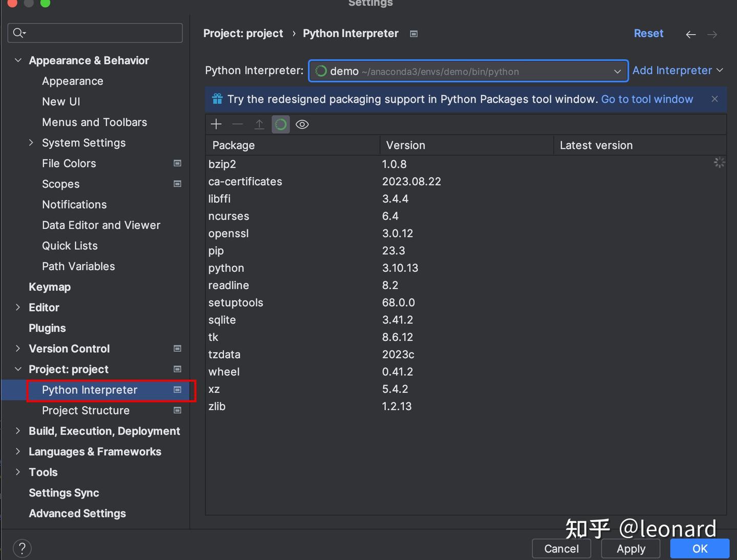
Task: Open help via the question mark icon
Action: point(22,548)
